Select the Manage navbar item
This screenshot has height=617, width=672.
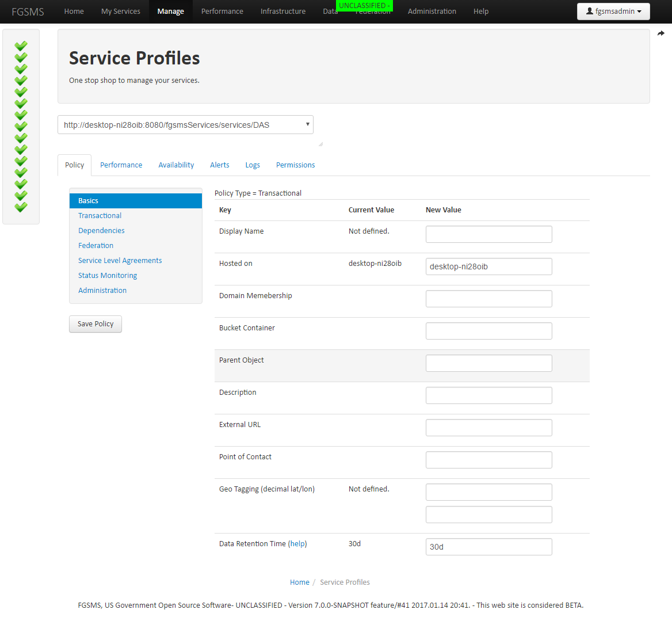pyautogui.click(x=170, y=12)
